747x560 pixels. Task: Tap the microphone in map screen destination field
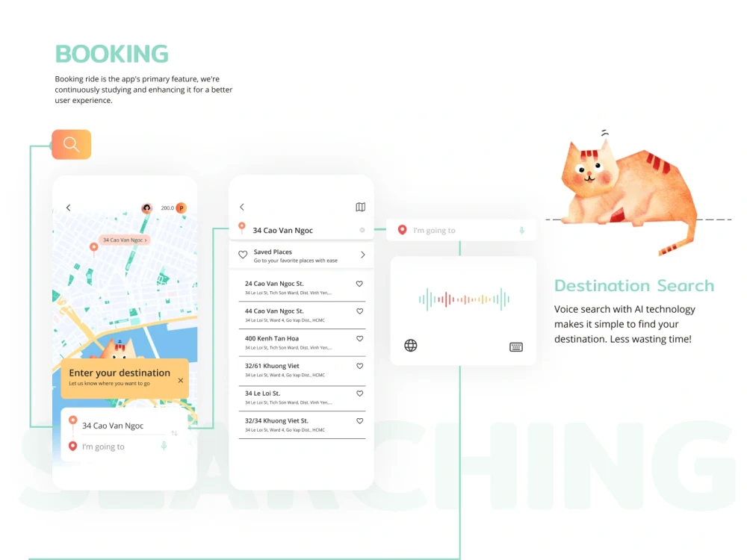point(164,447)
